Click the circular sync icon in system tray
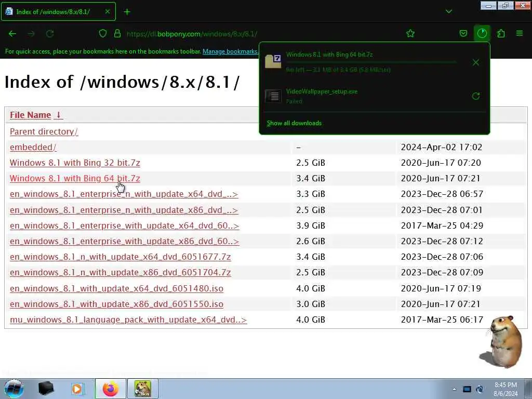Screen dimensions: 532x399 [x=480, y=389]
